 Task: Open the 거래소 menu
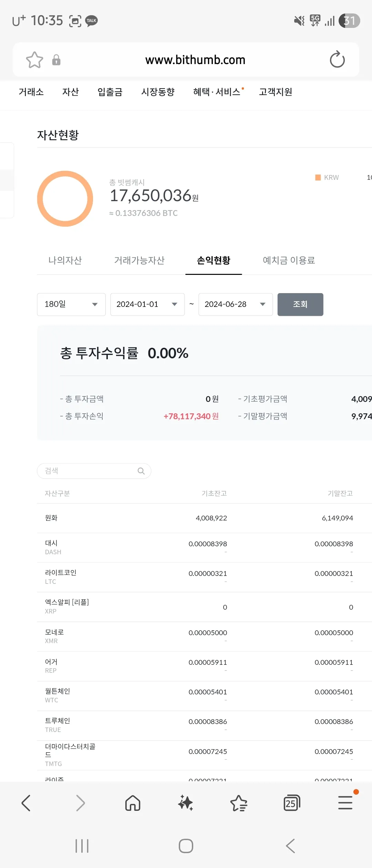point(31,92)
